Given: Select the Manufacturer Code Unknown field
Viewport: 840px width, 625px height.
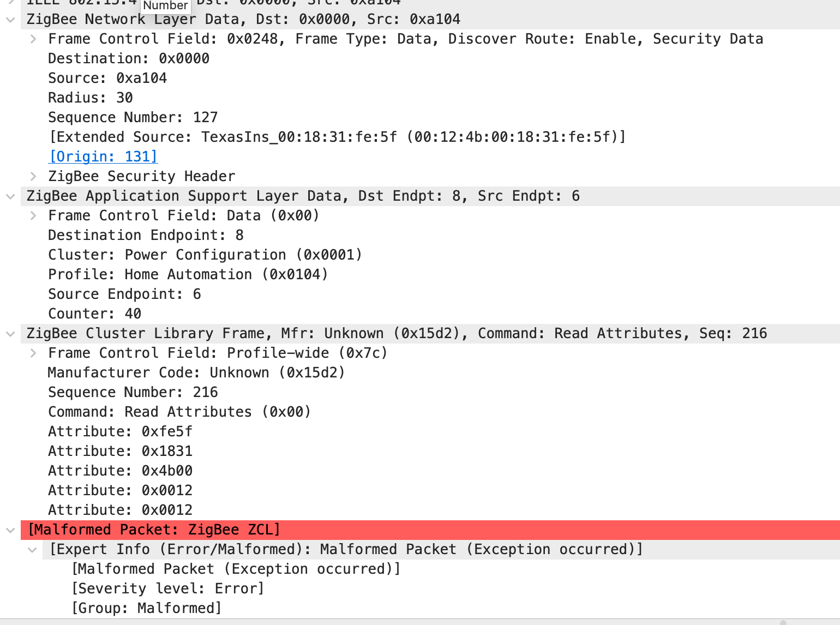Looking at the screenshot, I should (x=196, y=372).
